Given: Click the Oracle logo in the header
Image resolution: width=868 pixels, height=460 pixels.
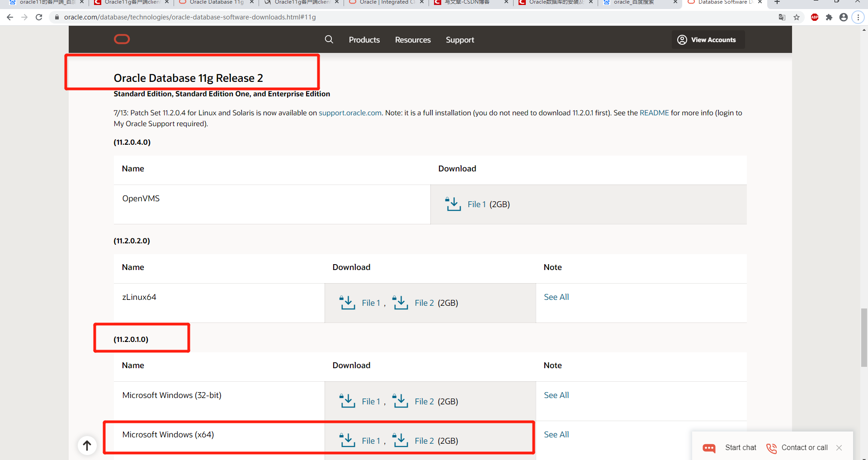Looking at the screenshot, I should [122, 39].
